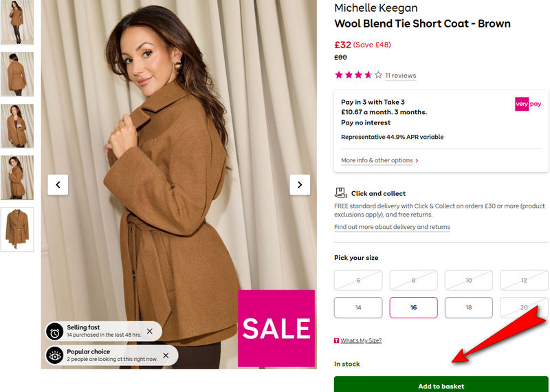The height and width of the screenshot is (392, 550).
Task: Click the star rating icons
Action: (358, 75)
